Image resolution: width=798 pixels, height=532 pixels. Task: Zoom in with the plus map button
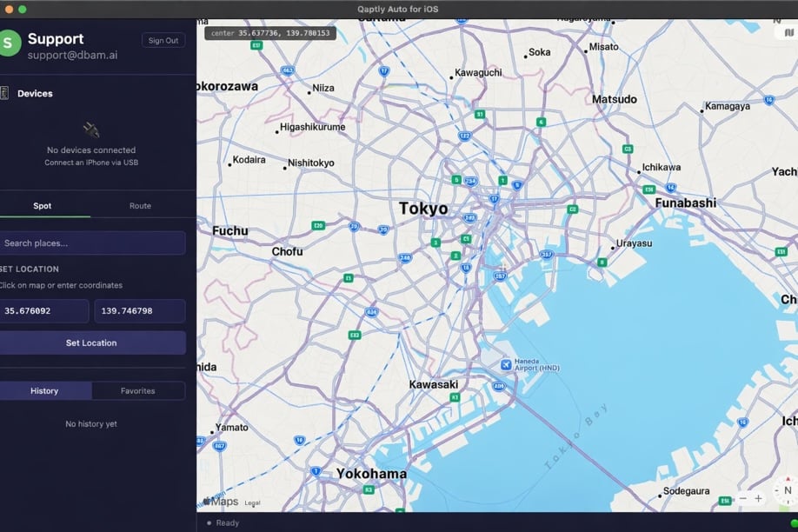click(758, 498)
